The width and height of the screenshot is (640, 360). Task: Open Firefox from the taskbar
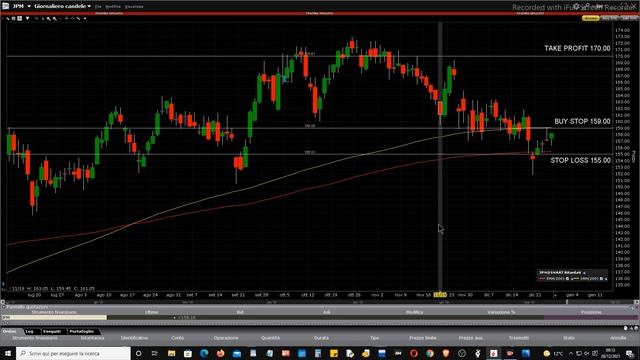[220, 353]
